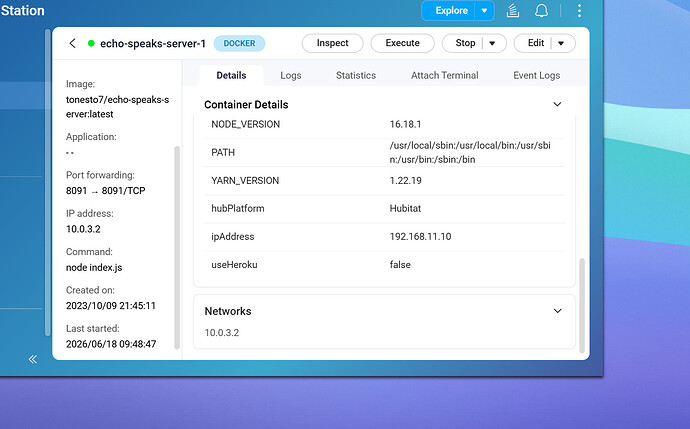Viewport: 690px width, 429px height.
Task: Click the details panel vertical scrollbar
Action: coord(582,305)
